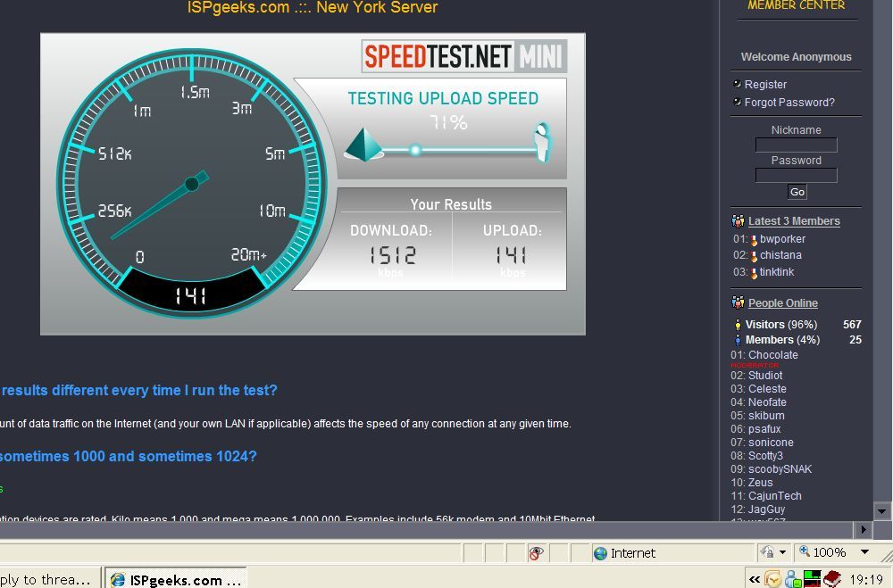
Task: Click online member Celeste in the list
Action: click(767, 389)
